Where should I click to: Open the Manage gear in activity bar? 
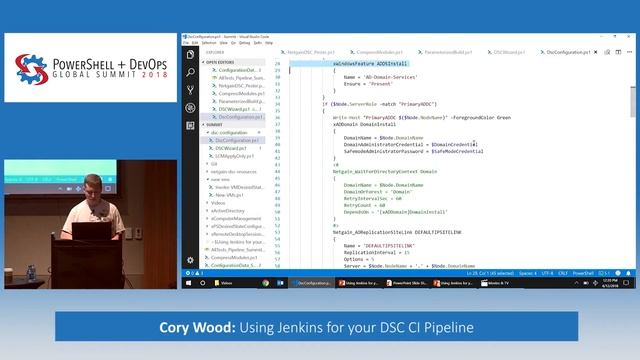pyautogui.click(x=190, y=260)
